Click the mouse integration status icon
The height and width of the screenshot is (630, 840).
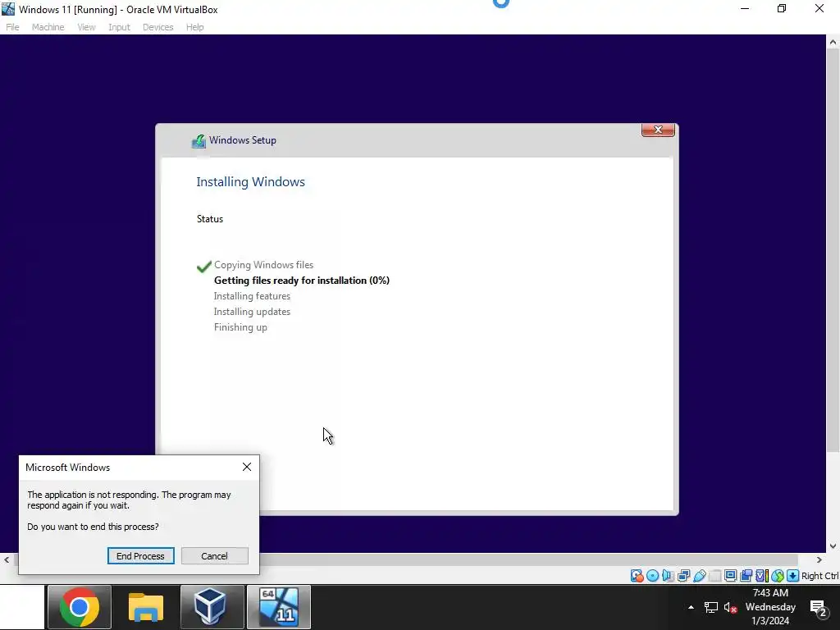[778, 576]
